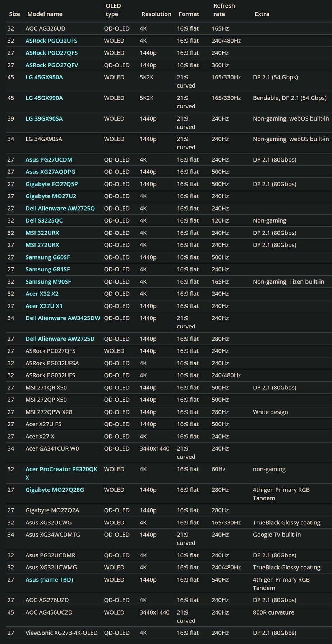Open the ASRock PGO32UFS link
This screenshot has width=332, height=644.
click(51, 41)
